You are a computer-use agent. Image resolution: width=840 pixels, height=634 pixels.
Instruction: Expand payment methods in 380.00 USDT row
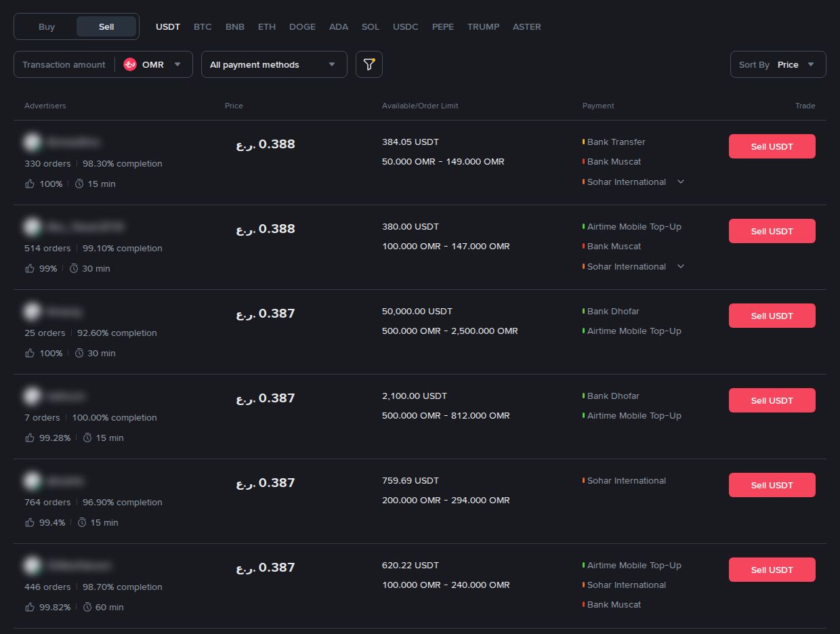pos(681,266)
